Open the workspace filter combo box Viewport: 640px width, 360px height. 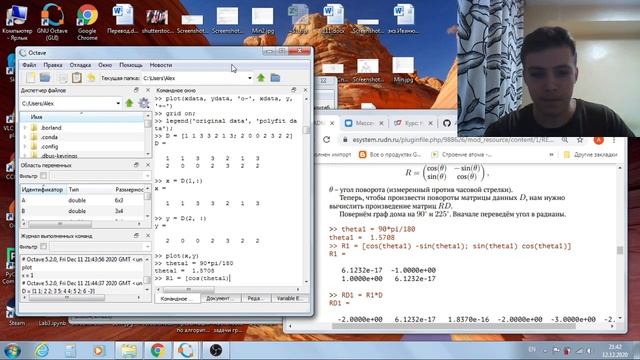pos(100,176)
